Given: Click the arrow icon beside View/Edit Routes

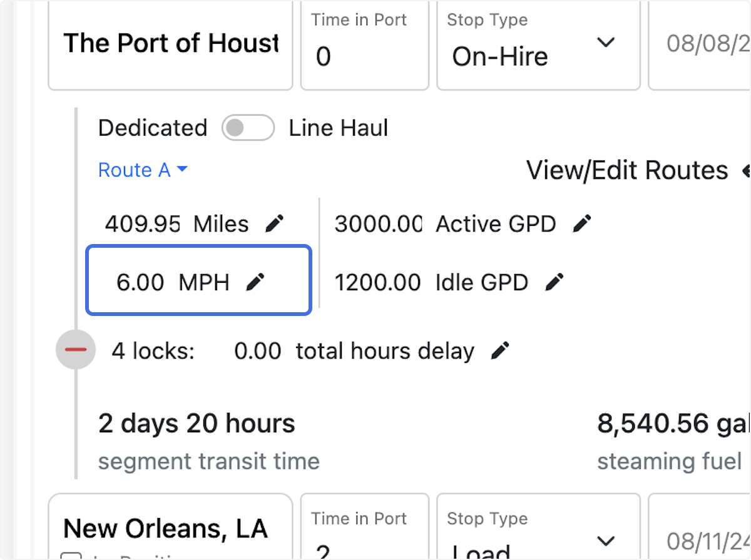Looking at the screenshot, I should click(745, 170).
